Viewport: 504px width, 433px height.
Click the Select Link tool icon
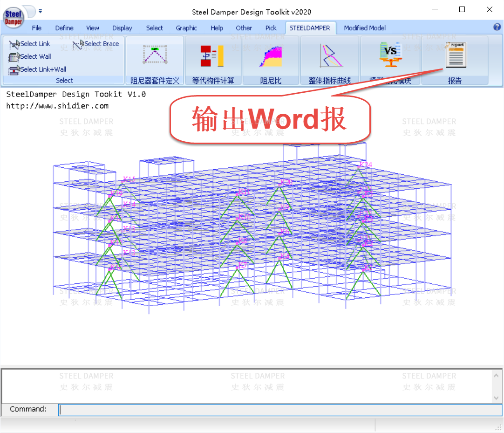point(14,44)
